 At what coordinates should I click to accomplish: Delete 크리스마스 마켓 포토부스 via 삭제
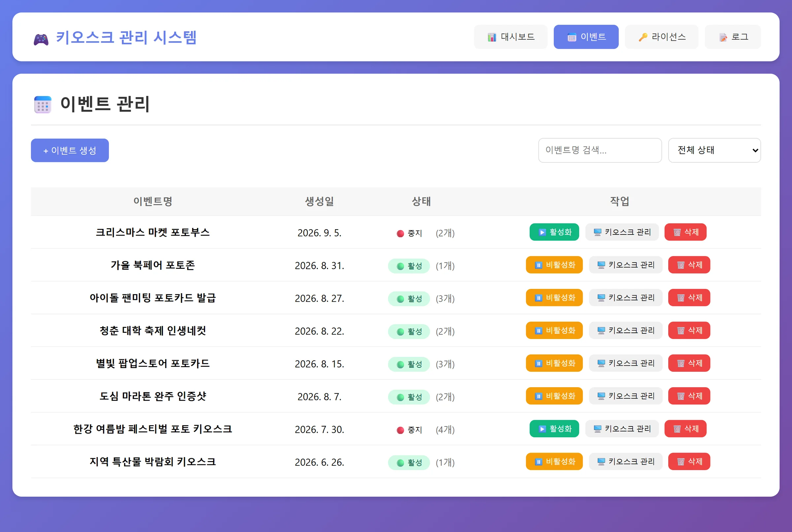point(685,232)
